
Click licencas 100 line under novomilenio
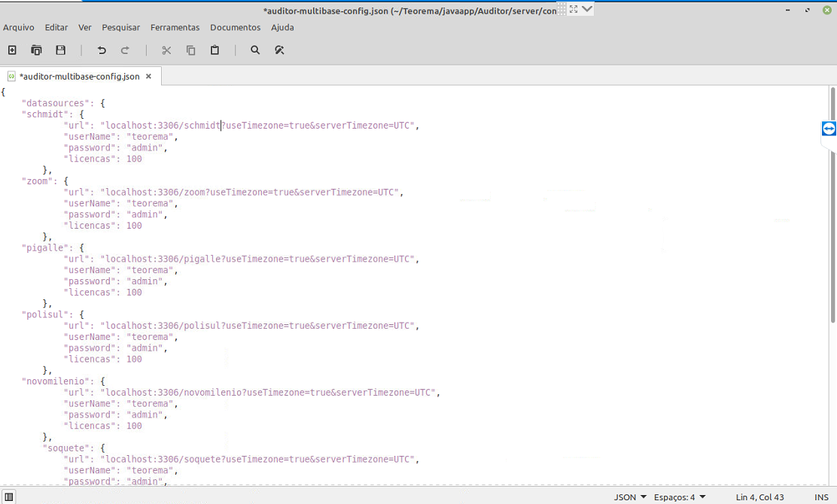coord(102,426)
